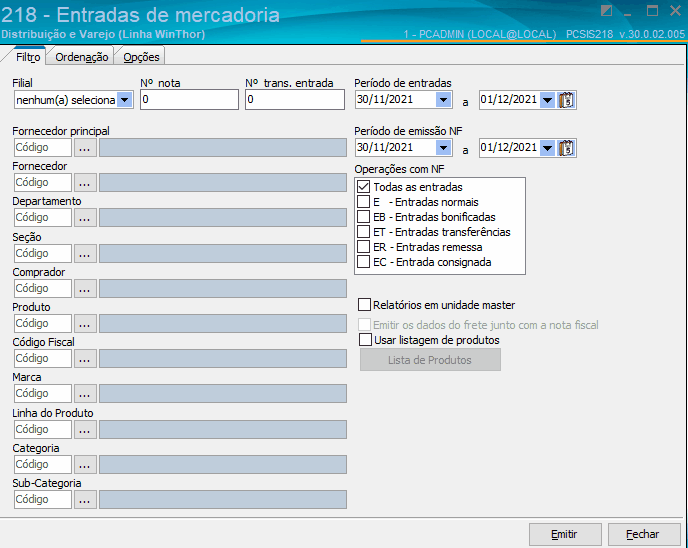
Task: Click the Emitir button
Action: pos(565,534)
